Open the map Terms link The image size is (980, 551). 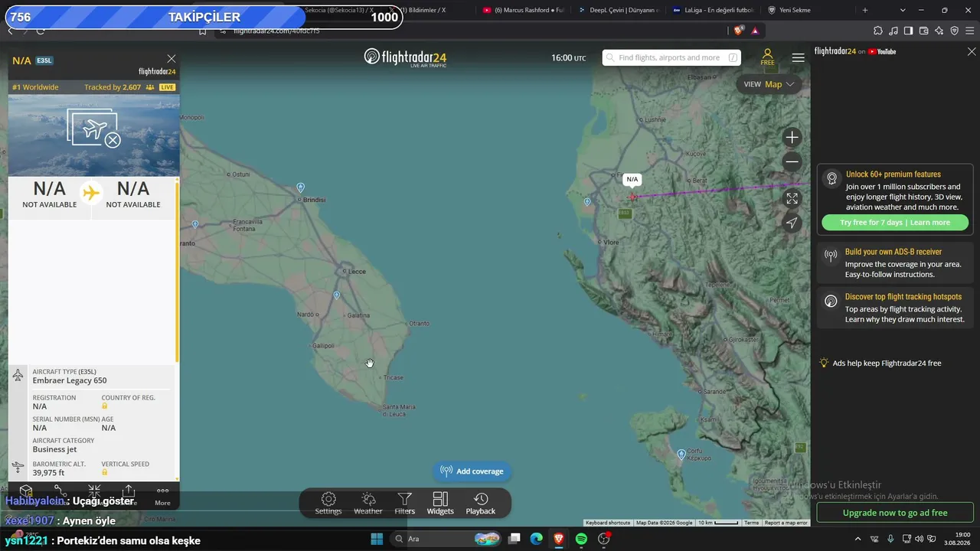point(752,523)
